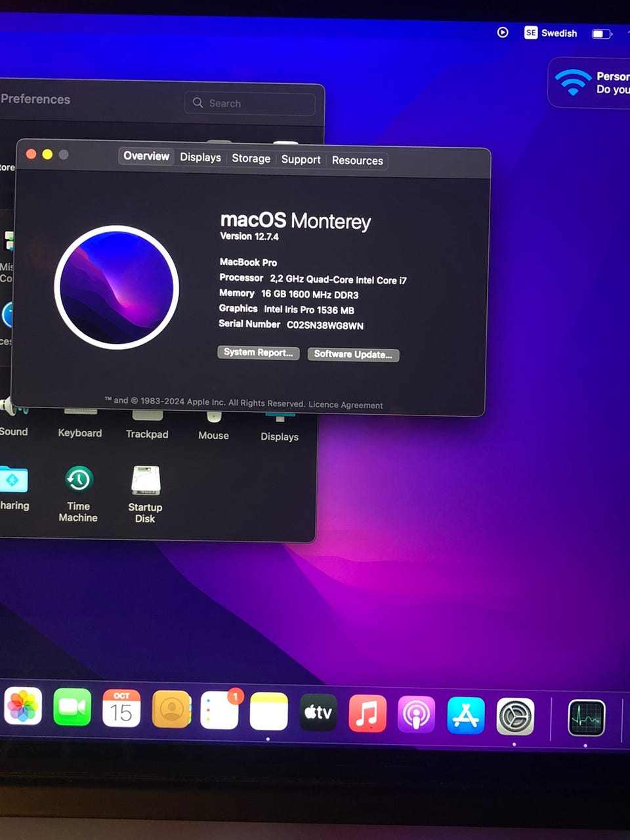Click the battery status icon in menu bar
Viewport: 630px width, 840px height.
click(x=602, y=33)
